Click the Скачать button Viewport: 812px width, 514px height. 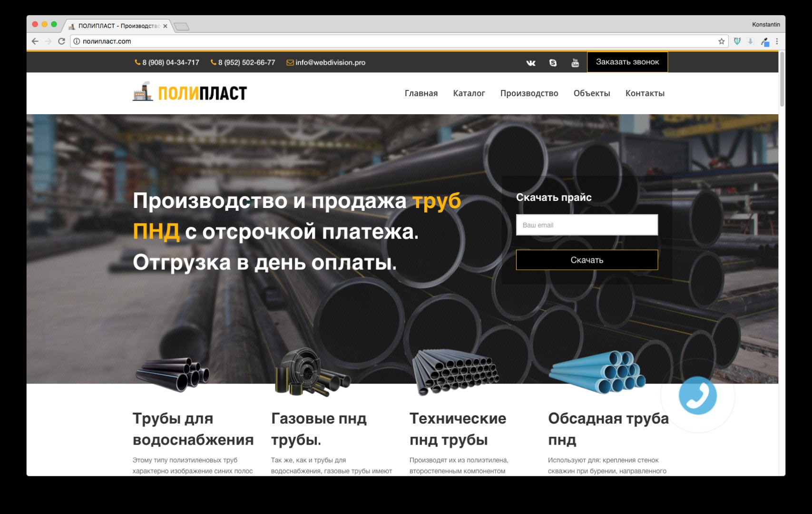[x=587, y=260]
